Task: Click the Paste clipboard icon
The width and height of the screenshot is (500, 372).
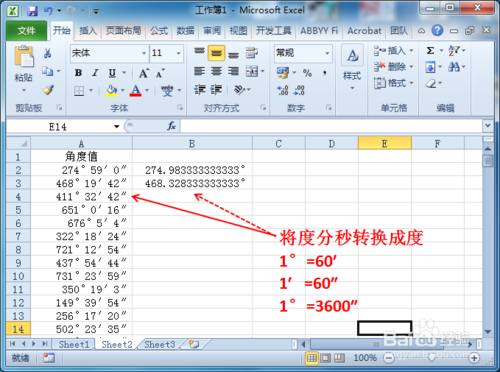Action: pos(24,57)
